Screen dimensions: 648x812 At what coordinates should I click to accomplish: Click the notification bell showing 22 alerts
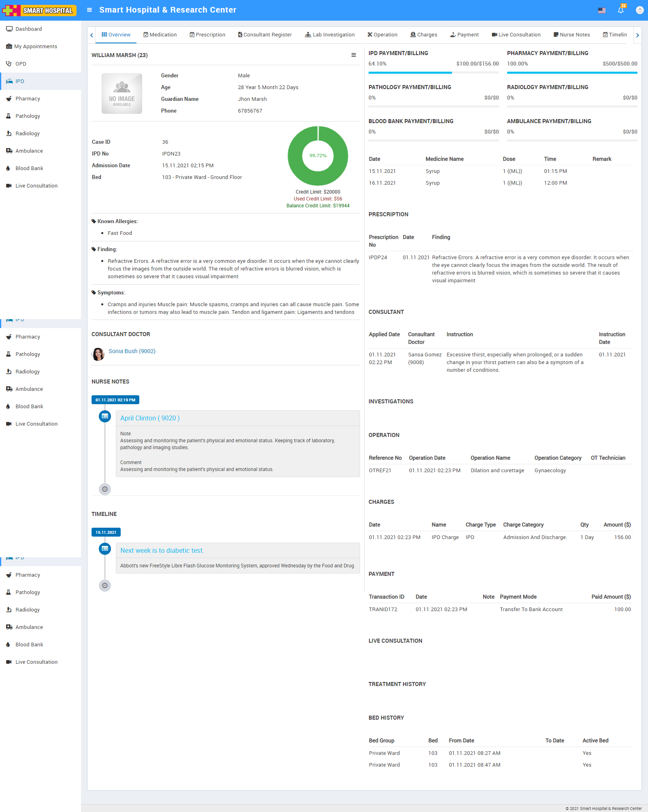tap(620, 10)
